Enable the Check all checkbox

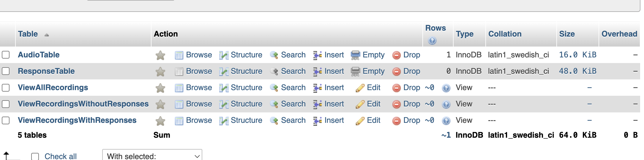point(35,156)
